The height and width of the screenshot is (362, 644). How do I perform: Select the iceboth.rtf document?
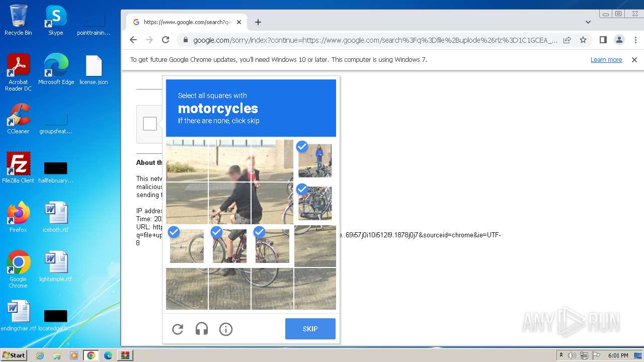pyautogui.click(x=55, y=217)
